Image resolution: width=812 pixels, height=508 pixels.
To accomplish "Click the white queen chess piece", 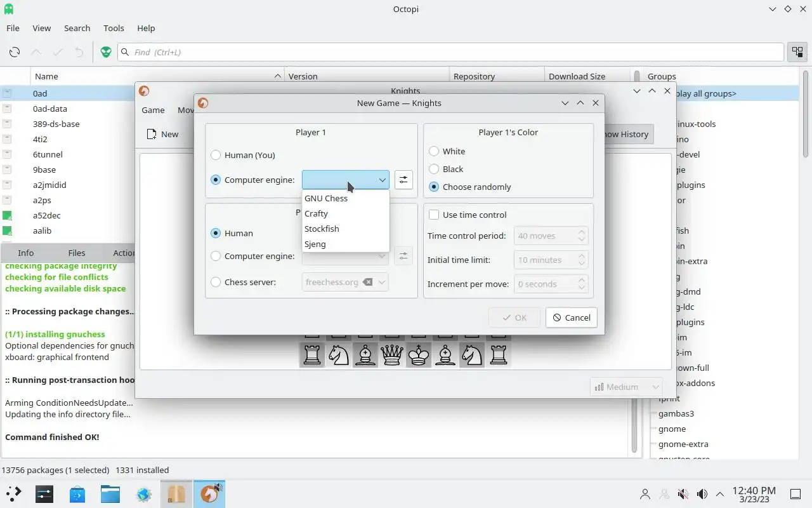I will tap(392, 354).
